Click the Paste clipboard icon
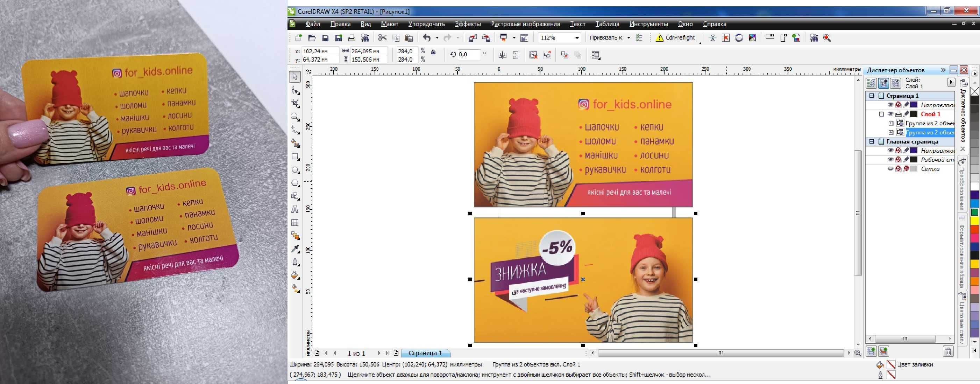Image resolution: width=980 pixels, height=384 pixels. [x=409, y=38]
